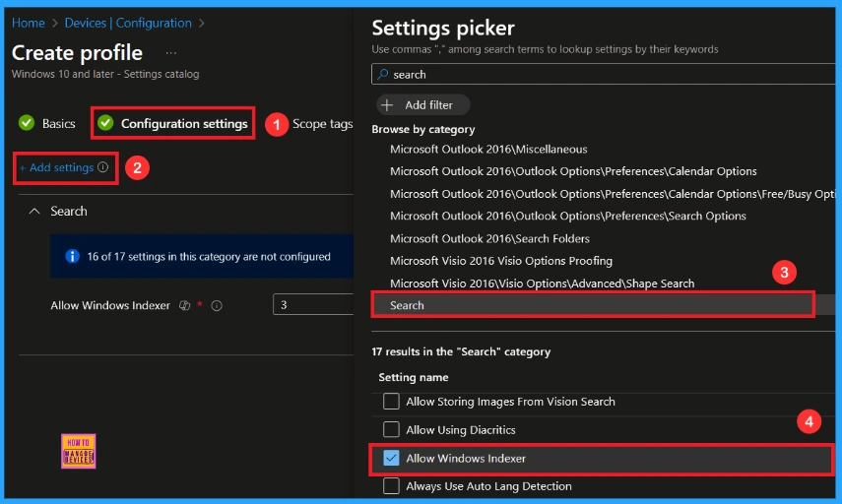Click the info icon beside Add settings

point(103,167)
